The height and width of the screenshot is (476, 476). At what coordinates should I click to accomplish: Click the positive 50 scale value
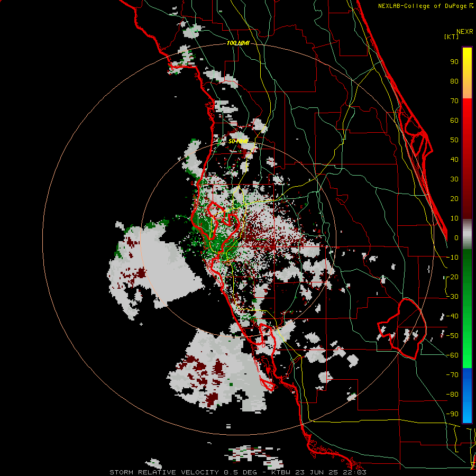click(454, 140)
